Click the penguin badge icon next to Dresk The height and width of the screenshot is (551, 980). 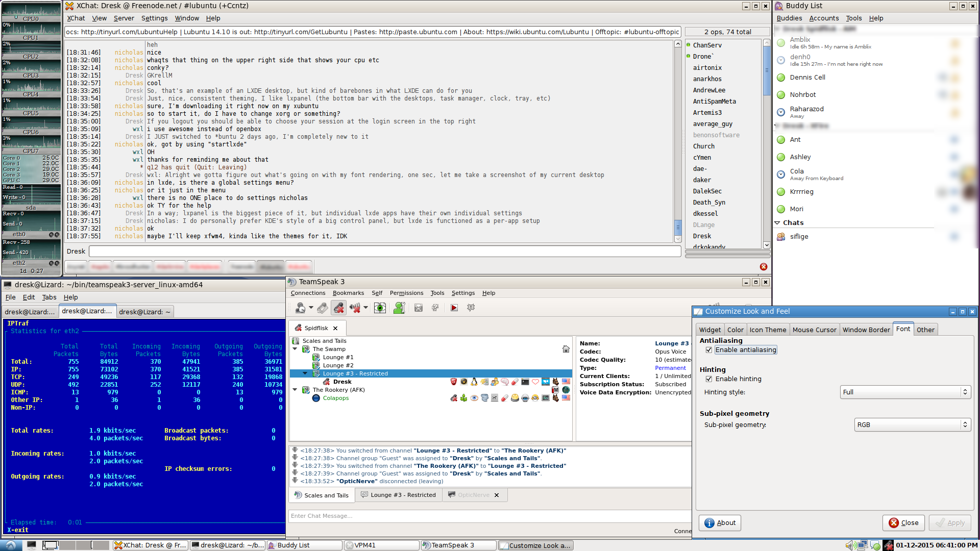tap(474, 382)
